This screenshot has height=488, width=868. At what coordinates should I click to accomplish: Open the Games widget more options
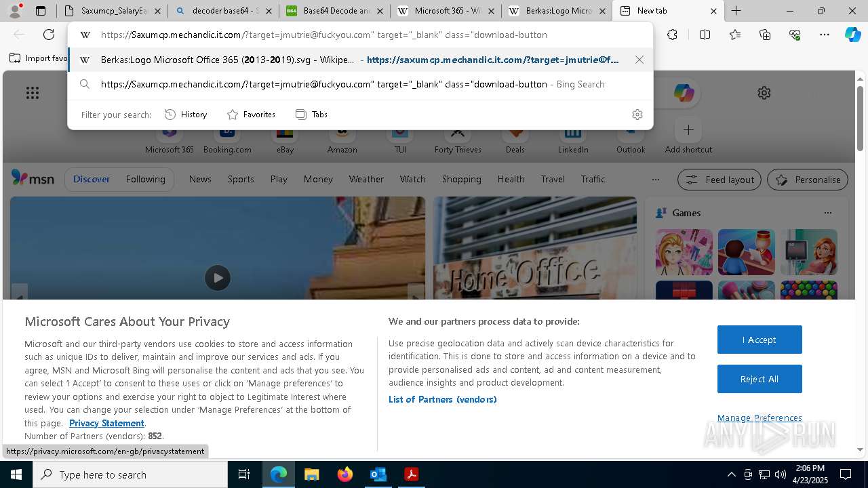click(x=827, y=213)
